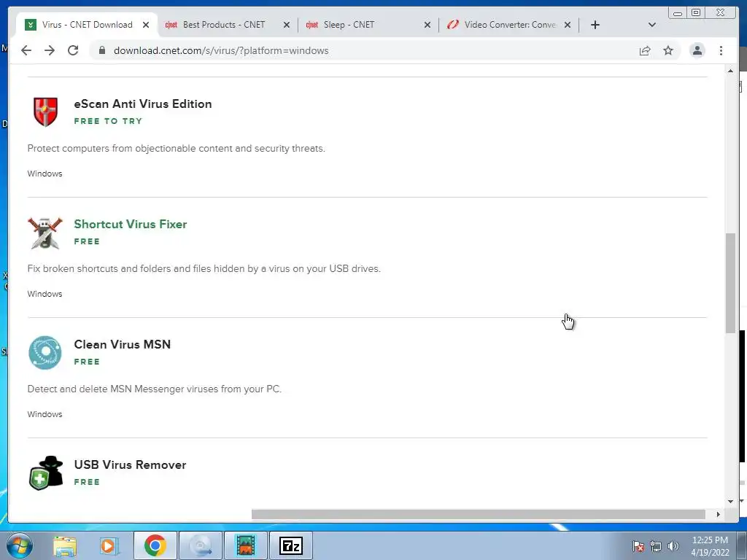Image resolution: width=747 pixels, height=560 pixels.
Task: Click the scroll up arrow
Action: 730,71
